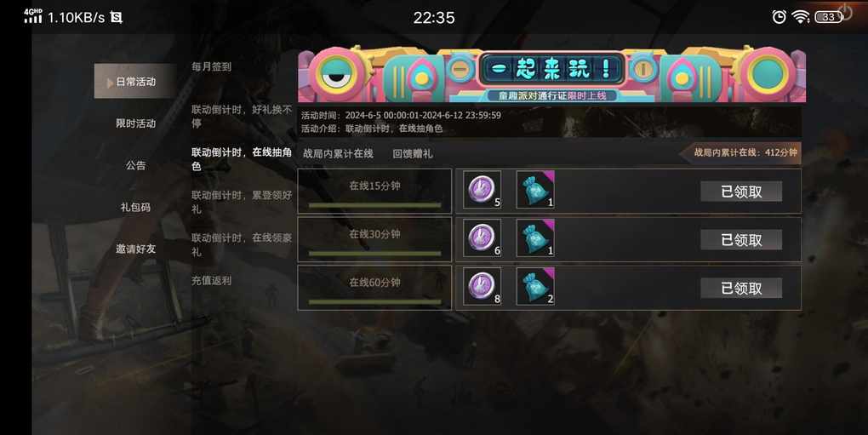Open the 礼包码 gift code section
This screenshot has height=435, width=868.
click(135, 207)
